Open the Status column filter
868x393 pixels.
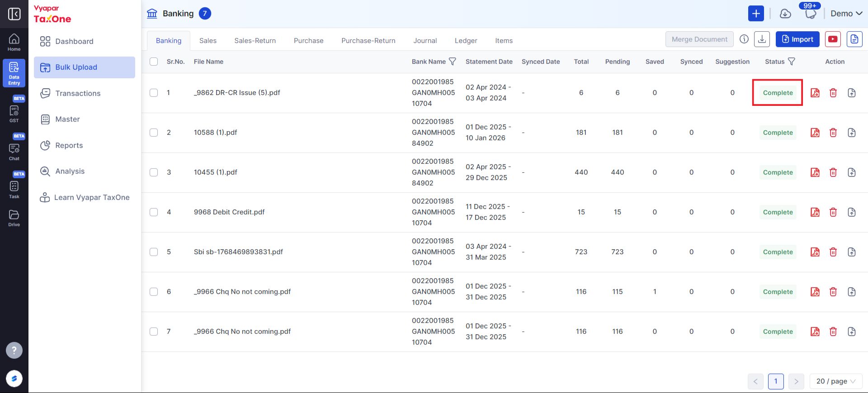[791, 62]
